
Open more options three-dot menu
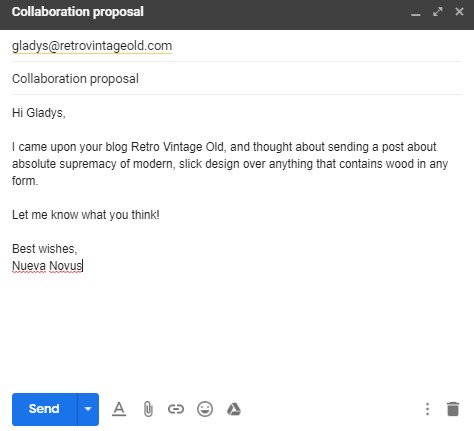click(x=427, y=409)
